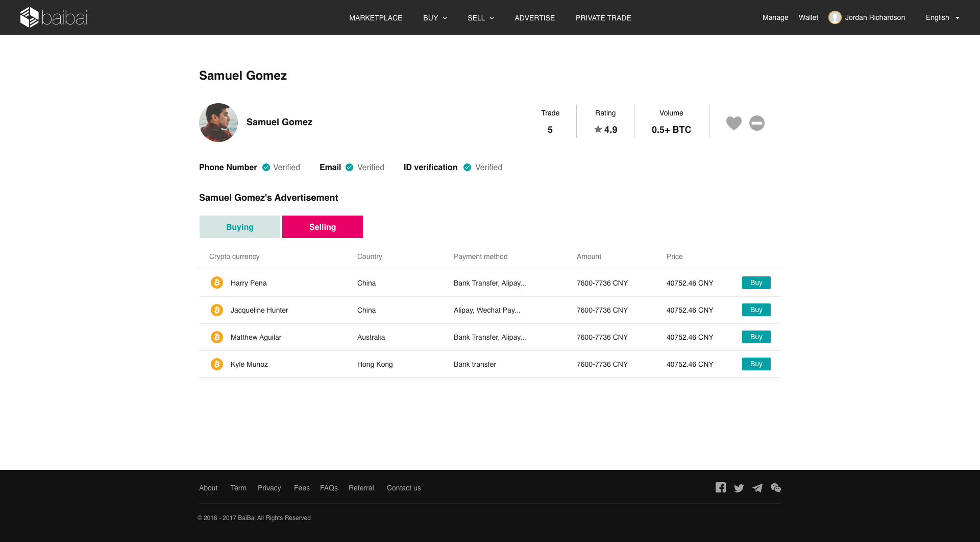Click Jordan Richardson's avatar icon

point(835,17)
